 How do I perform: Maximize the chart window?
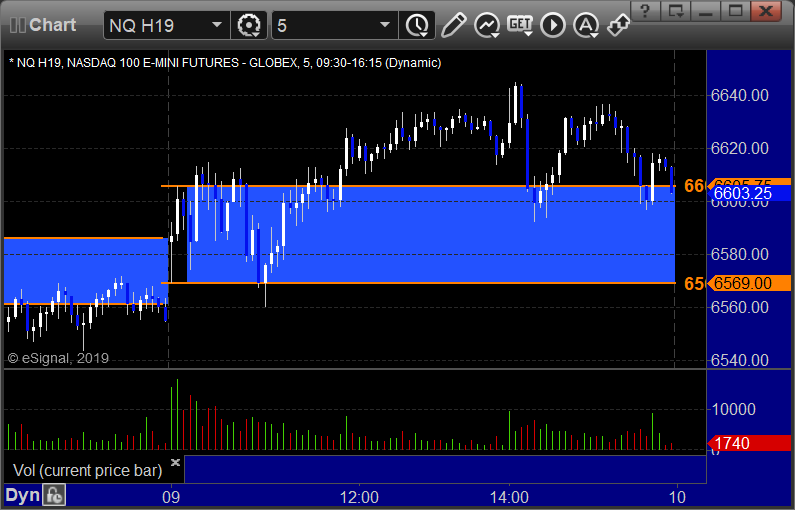[736, 11]
